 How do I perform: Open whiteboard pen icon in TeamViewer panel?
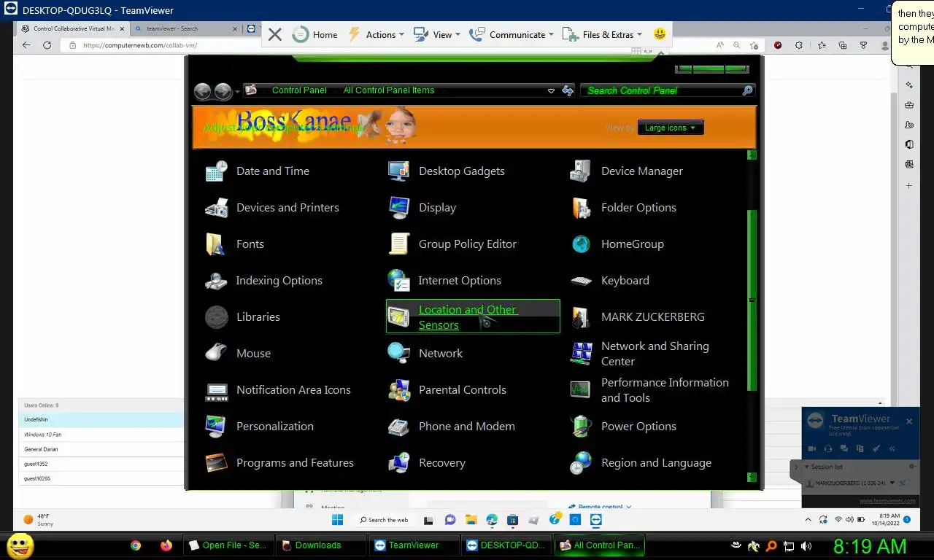(x=876, y=448)
